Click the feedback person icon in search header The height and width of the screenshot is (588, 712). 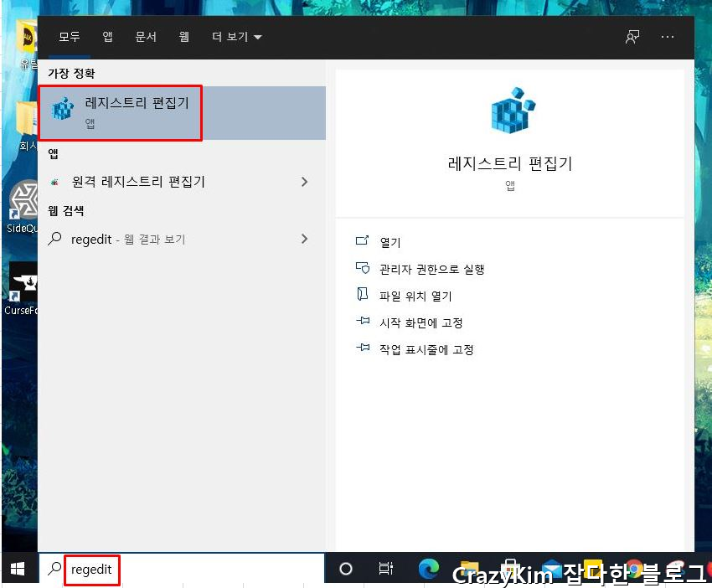632,37
